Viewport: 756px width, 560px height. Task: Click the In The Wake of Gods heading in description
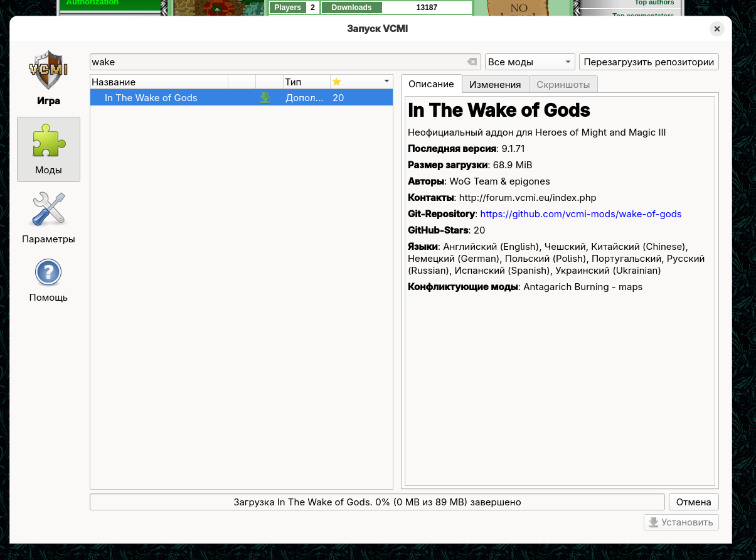(x=499, y=110)
